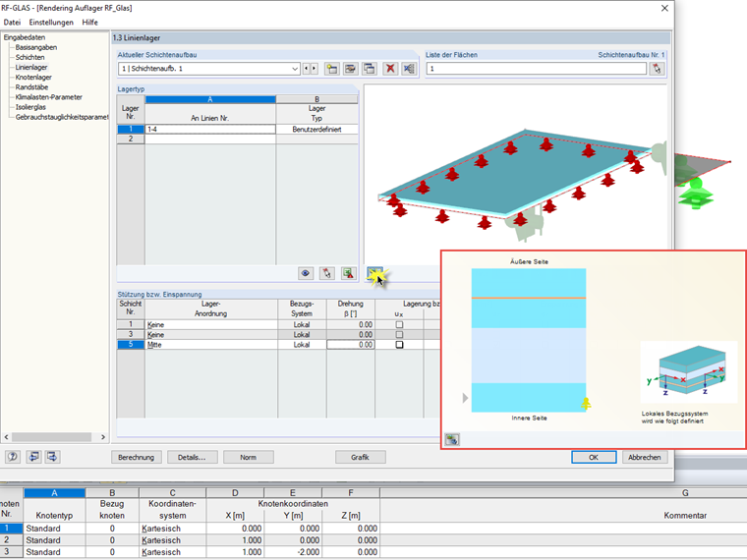Delete current layer composition red X
The image size is (747, 560).
pos(390,69)
